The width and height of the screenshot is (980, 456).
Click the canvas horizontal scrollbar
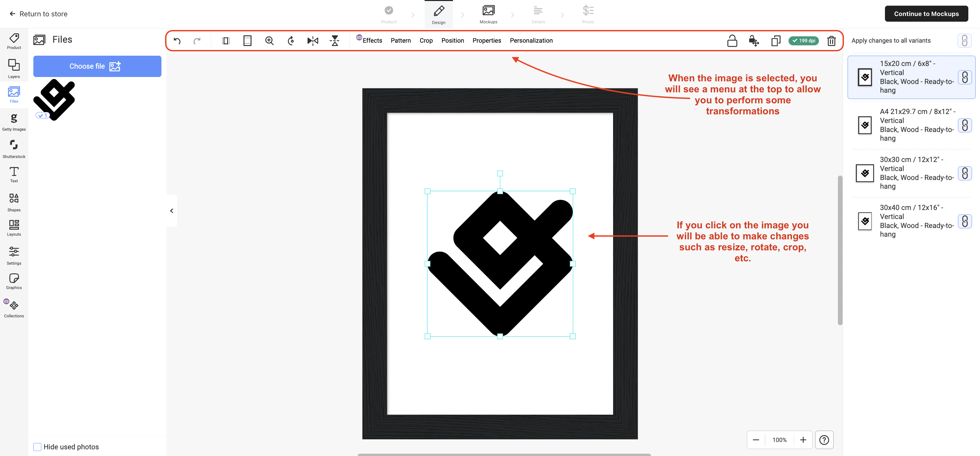[x=504, y=454]
